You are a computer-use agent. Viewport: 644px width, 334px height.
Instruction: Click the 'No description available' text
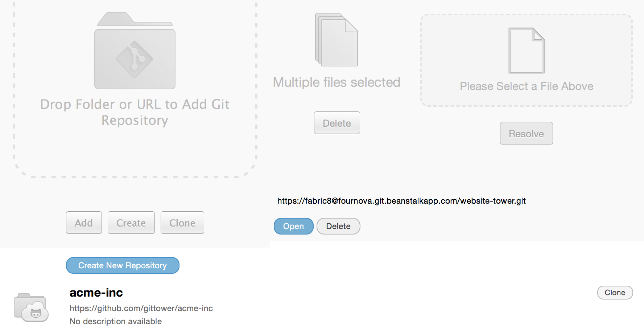[116, 321]
